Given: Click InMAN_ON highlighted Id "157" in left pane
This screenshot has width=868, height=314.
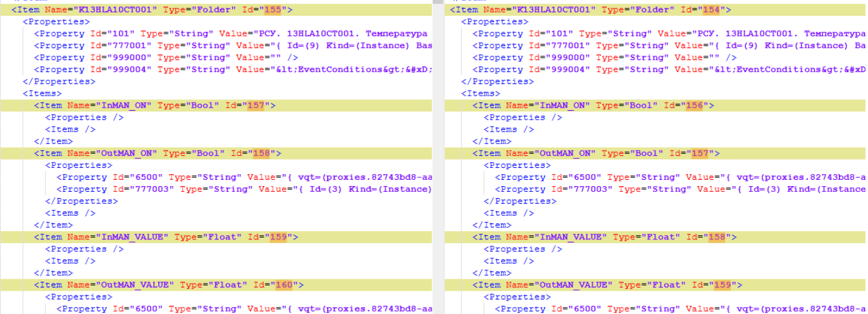Looking at the screenshot, I should (256, 106).
